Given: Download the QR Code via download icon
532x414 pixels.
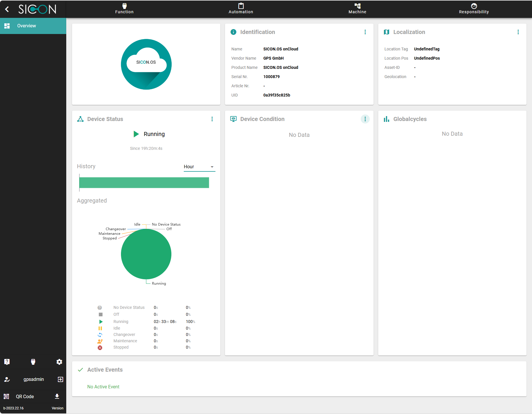Looking at the screenshot, I should pyautogui.click(x=57, y=396).
